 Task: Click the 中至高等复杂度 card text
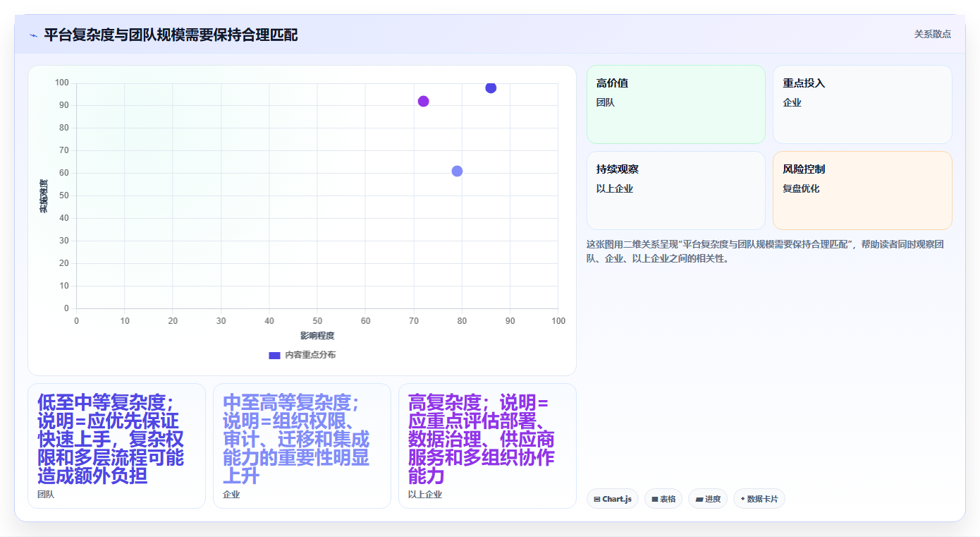(x=296, y=439)
